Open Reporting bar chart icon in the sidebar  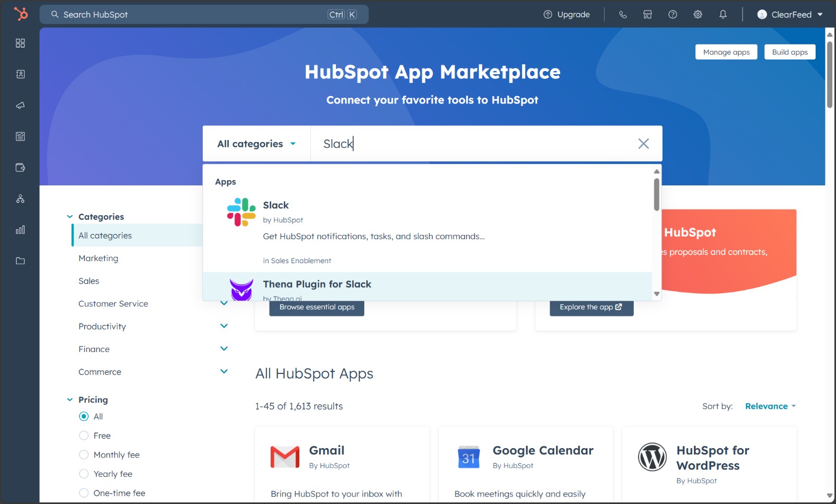point(20,230)
